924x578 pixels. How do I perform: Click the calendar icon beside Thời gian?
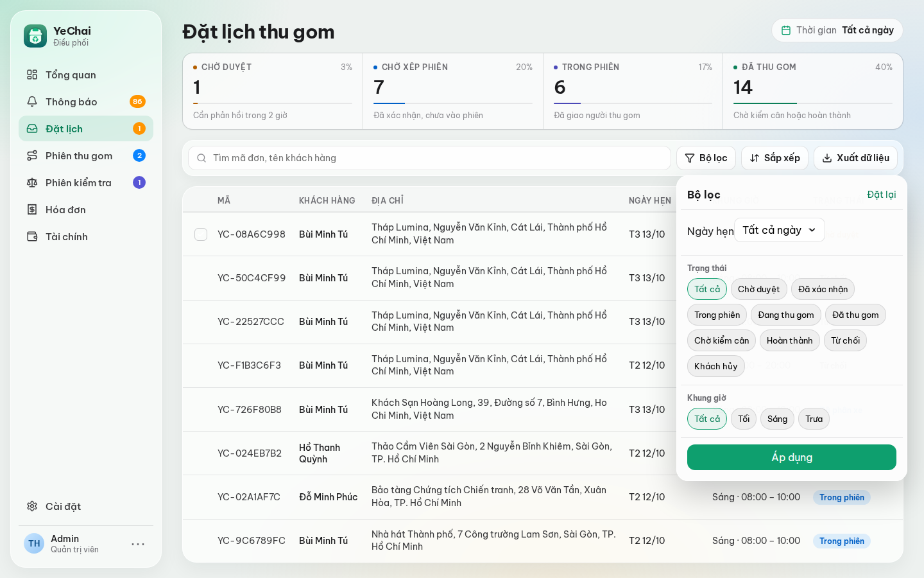[x=786, y=30]
